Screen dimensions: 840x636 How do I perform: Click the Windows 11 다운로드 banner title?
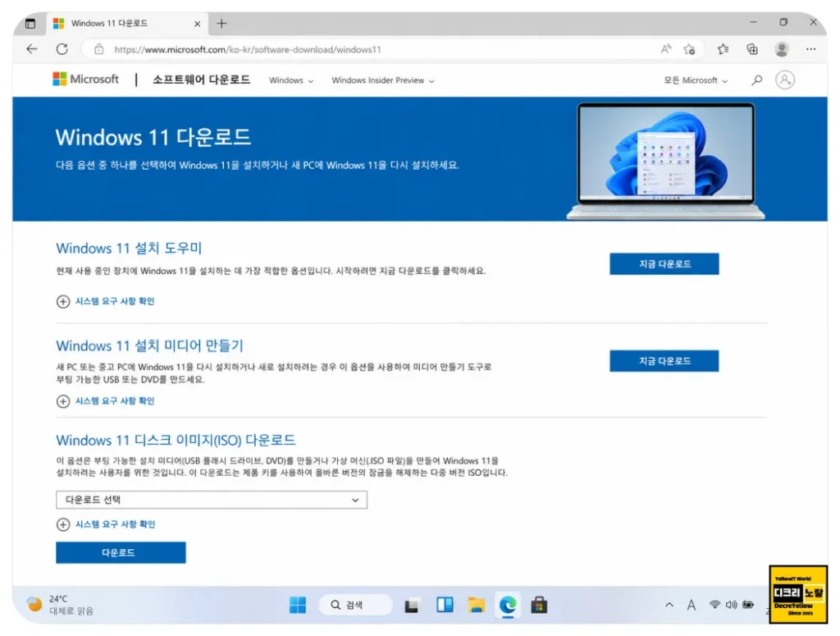pyautogui.click(x=153, y=137)
